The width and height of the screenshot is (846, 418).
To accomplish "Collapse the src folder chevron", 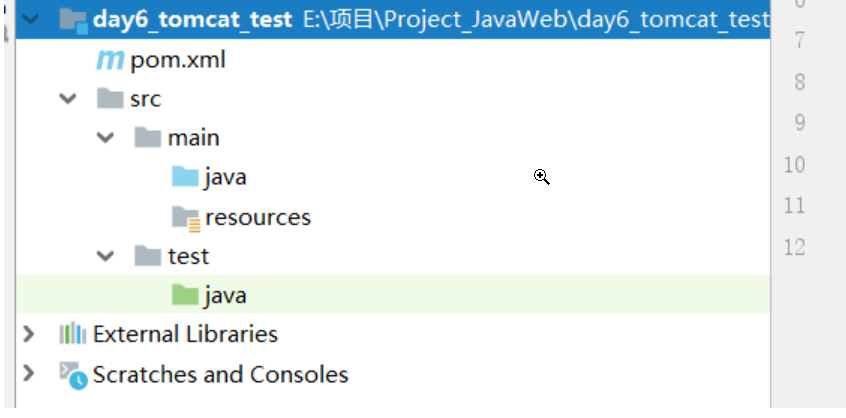I will click(67, 99).
